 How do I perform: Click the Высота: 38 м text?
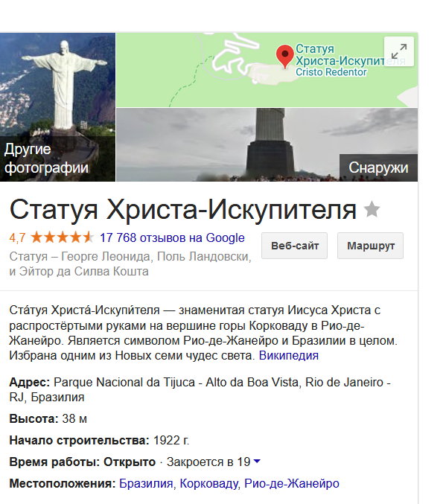48,419
